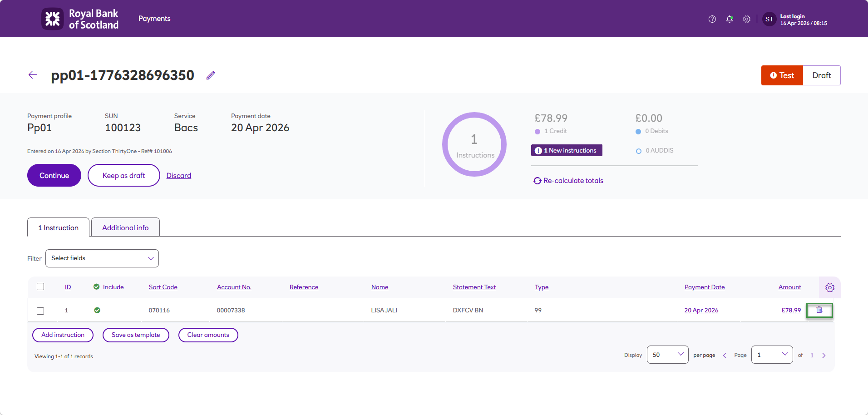Open settings gear in the top header

pos(747,19)
